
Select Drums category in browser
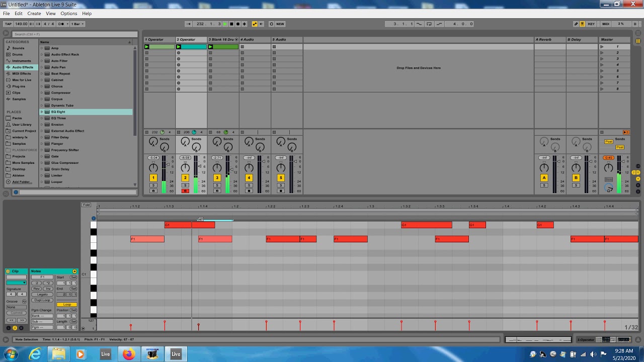[x=18, y=54]
